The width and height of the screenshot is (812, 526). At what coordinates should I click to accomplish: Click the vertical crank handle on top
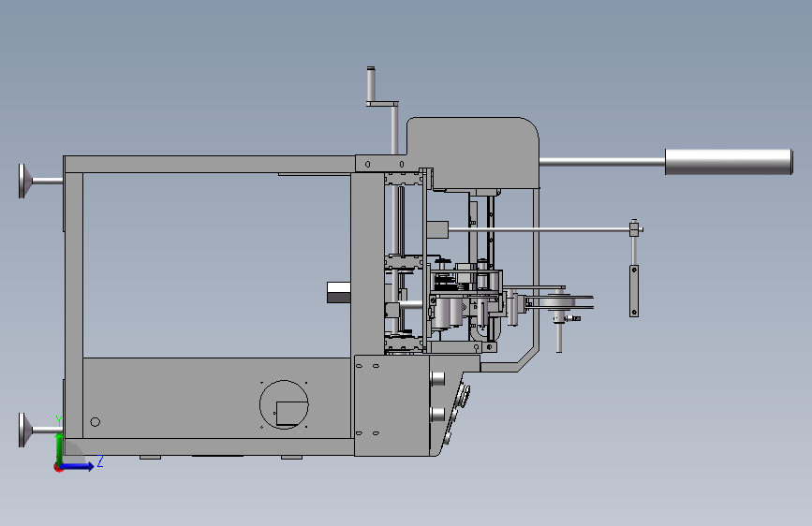click(x=371, y=85)
